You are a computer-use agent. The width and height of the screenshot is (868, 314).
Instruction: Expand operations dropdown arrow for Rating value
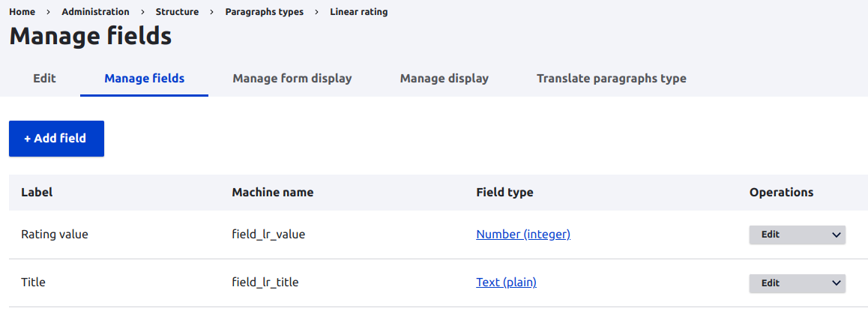tap(836, 235)
